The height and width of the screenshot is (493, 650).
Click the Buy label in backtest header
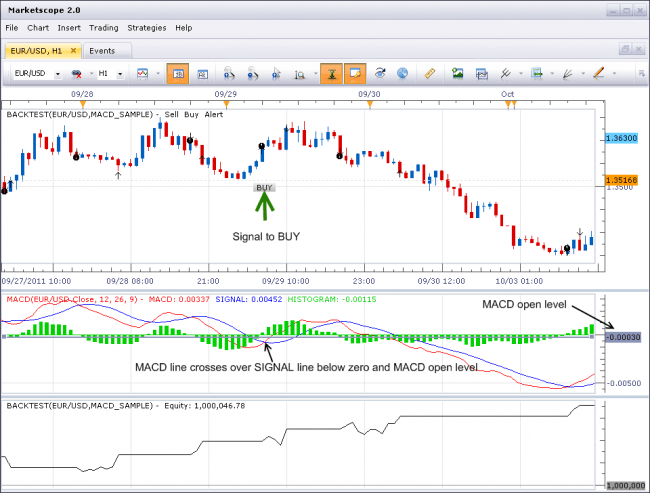[191, 114]
